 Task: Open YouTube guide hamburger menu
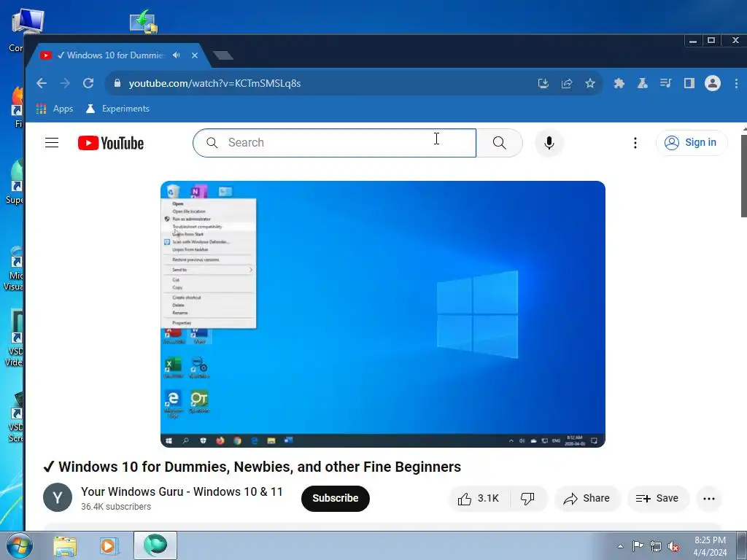coord(52,143)
